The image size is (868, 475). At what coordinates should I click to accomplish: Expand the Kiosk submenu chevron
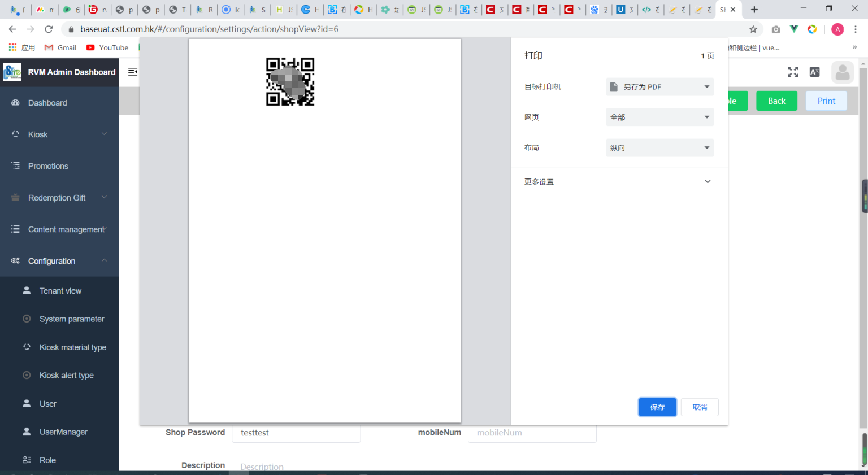[104, 134]
